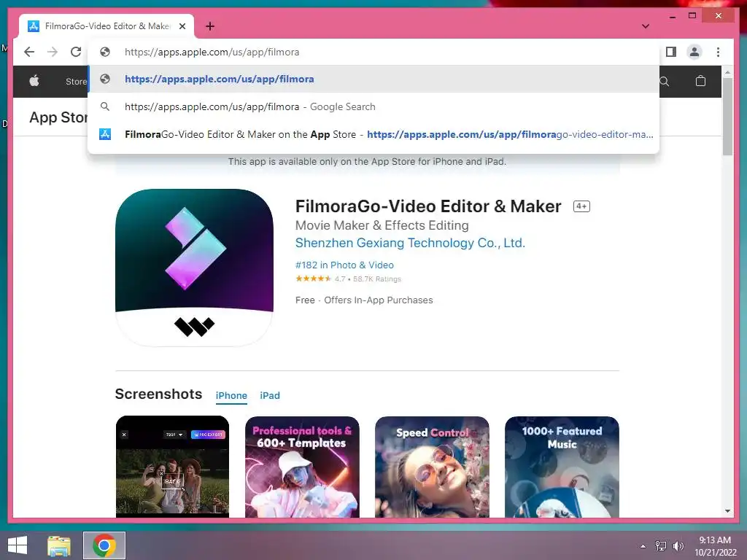The width and height of the screenshot is (747, 560).
Task: Pick the FilmoraGo App Store page suggestion
Action: 374,134
